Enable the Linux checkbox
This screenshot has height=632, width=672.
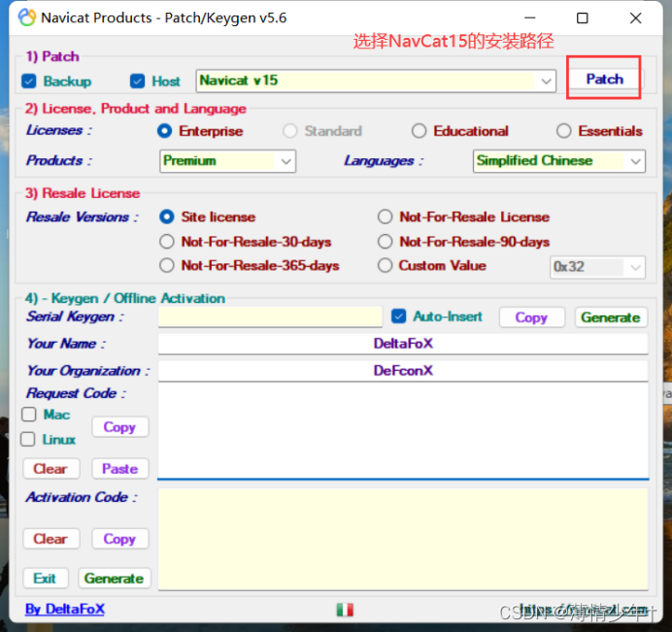tap(28, 439)
